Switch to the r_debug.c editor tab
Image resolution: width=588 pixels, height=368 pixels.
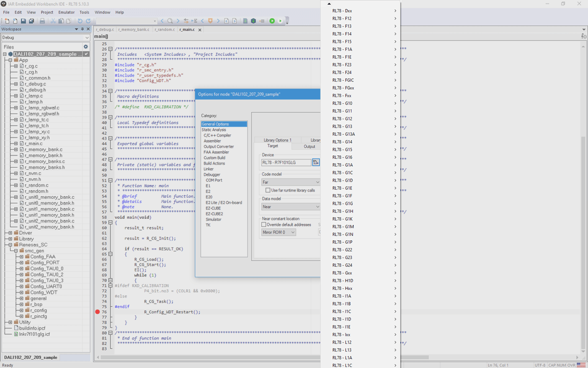coord(105,29)
